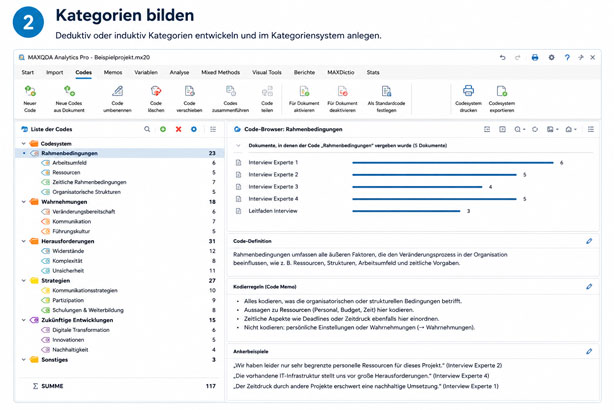Open the gear settings icon in title bar
614x410 pixels.
pyautogui.click(x=551, y=58)
